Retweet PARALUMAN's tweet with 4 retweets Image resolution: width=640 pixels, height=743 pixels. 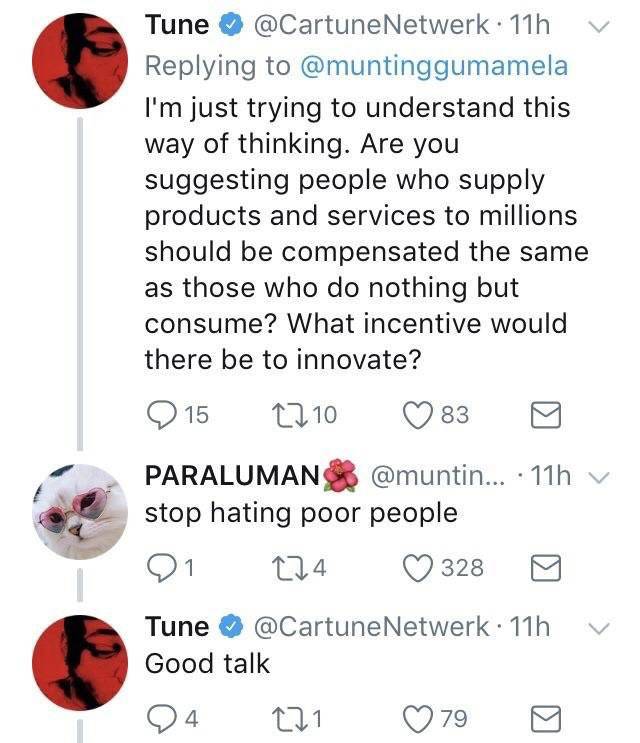tap(290, 568)
